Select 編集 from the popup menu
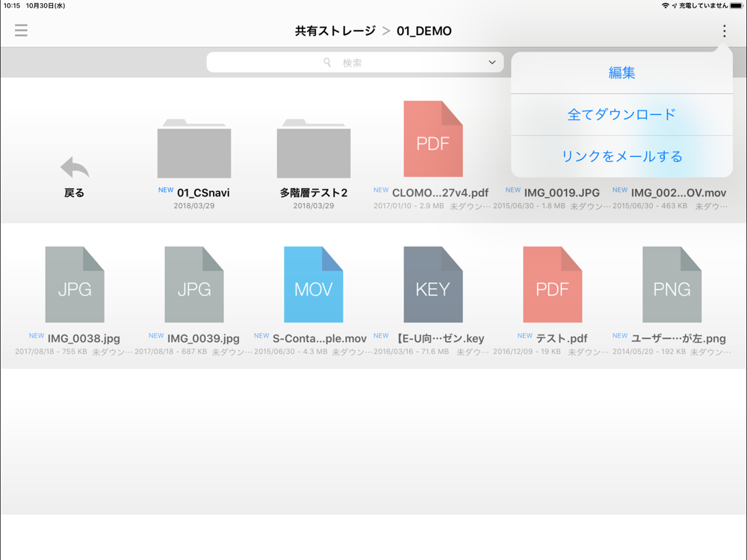Image resolution: width=747 pixels, height=560 pixels. (x=622, y=73)
